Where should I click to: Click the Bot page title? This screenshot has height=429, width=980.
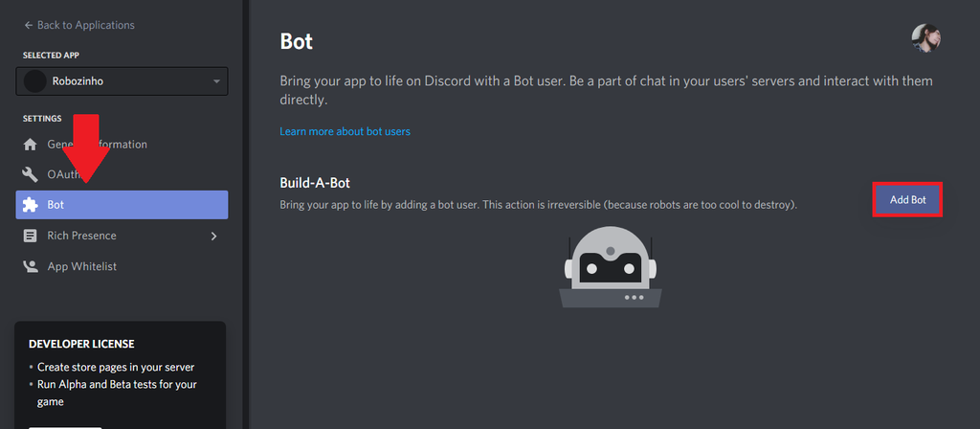(x=297, y=41)
